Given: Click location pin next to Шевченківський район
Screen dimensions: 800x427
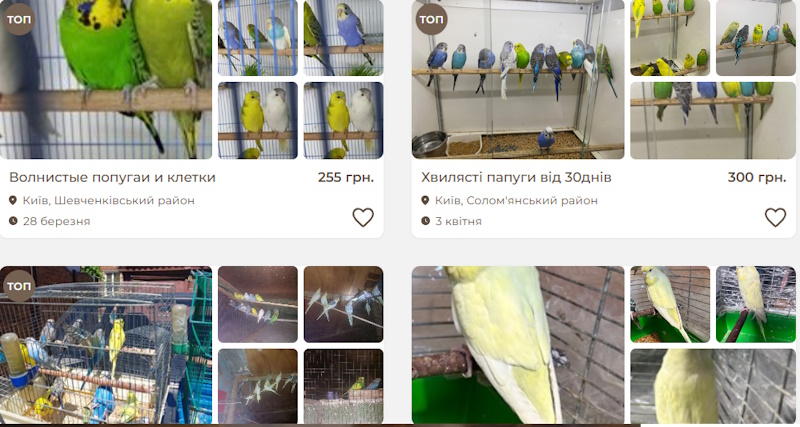Looking at the screenshot, I should click(x=13, y=200).
